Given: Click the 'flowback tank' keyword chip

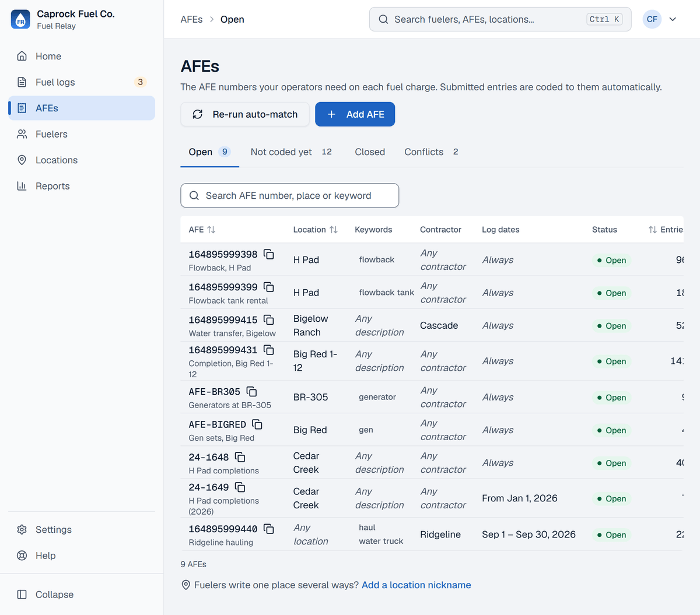Looking at the screenshot, I should click(386, 293).
